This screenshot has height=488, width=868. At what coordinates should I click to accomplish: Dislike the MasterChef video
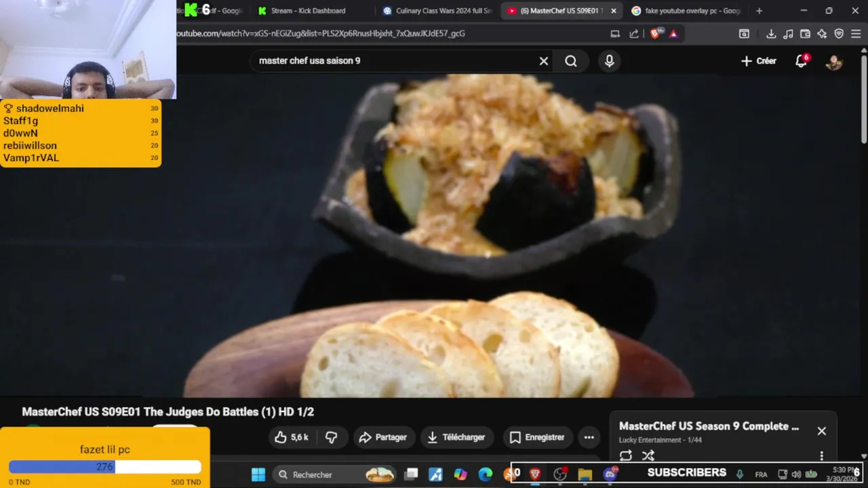click(x=332, y=438)
